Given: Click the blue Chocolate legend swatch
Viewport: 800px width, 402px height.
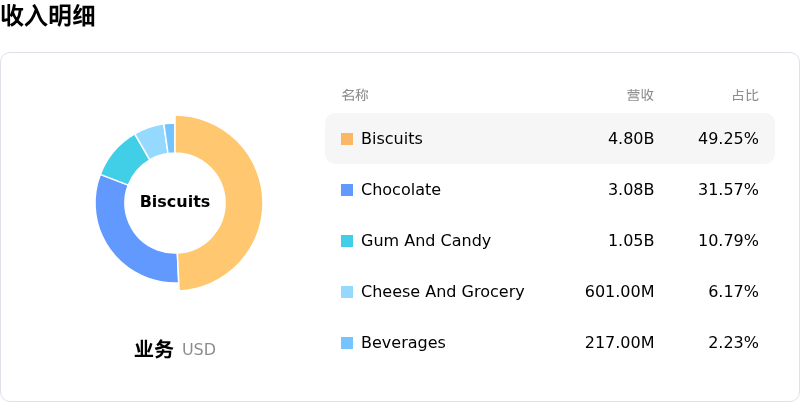Looking at the screenshot, I should click(x=347, y=190).
